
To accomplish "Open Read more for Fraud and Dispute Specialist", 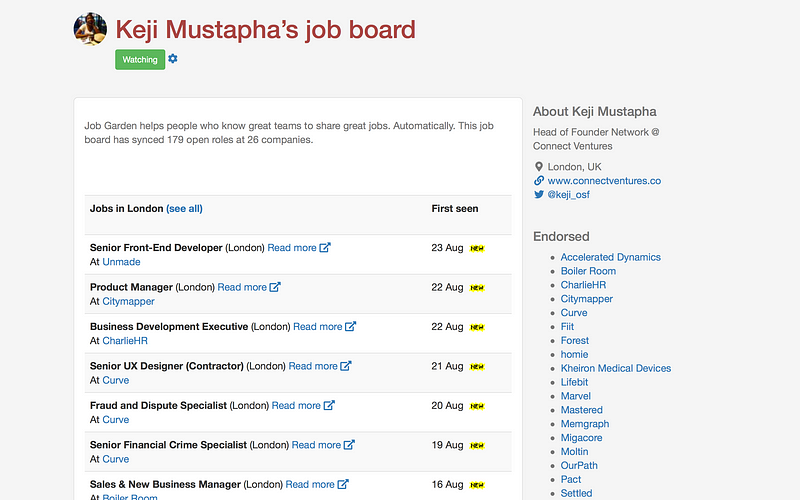I will (296, 406).
